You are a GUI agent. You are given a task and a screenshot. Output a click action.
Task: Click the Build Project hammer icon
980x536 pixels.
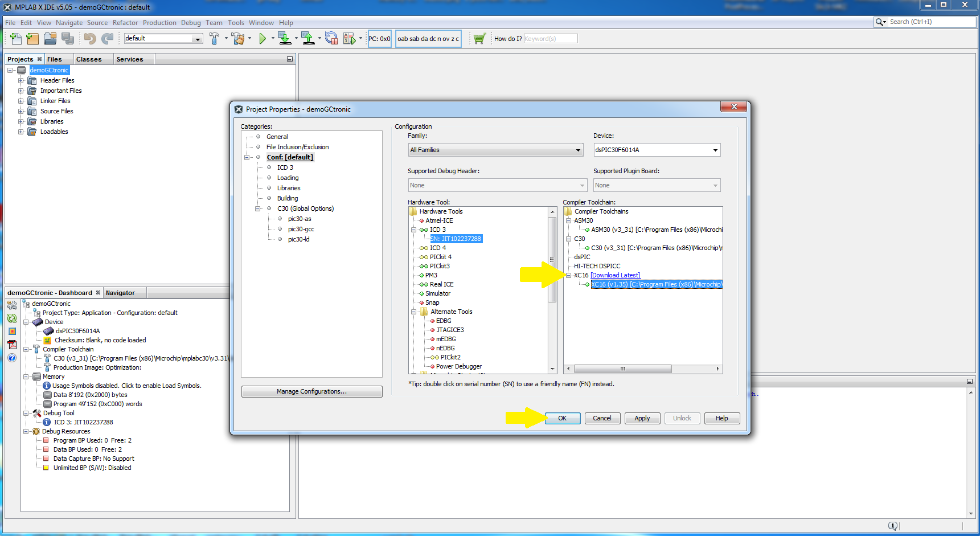[214, 39]
